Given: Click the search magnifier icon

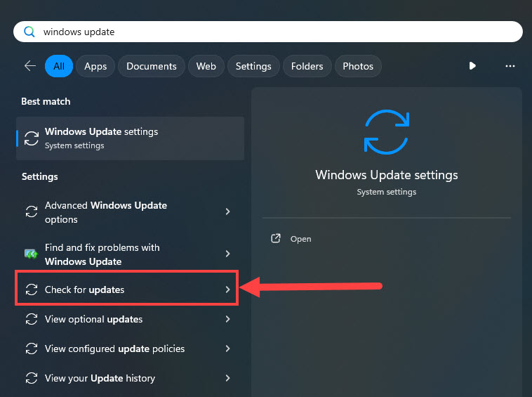Looking at the screenshot, I should [29, 32].
